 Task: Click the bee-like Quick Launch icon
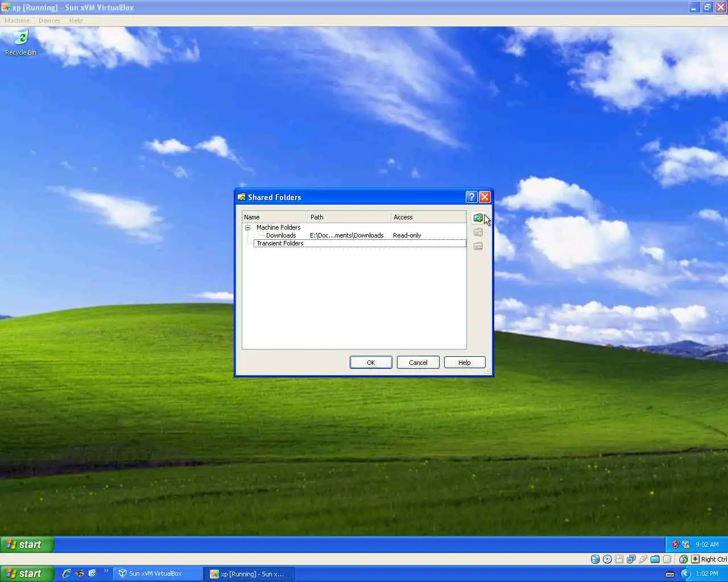80,573
